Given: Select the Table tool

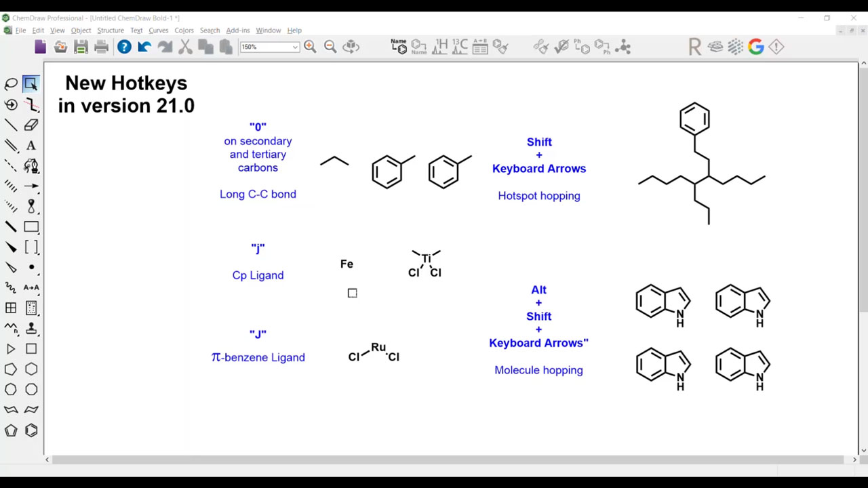Looking at the screenshot, I should coord(11,308).
